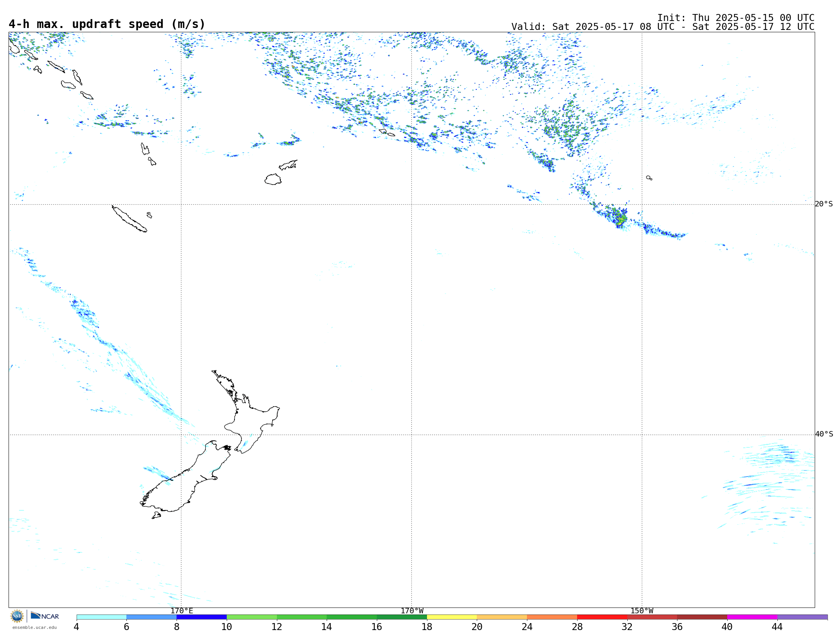The width and height of the screenshot is (840, 632).
Task: Click the NCAR logo
Action: coord(45,616)
